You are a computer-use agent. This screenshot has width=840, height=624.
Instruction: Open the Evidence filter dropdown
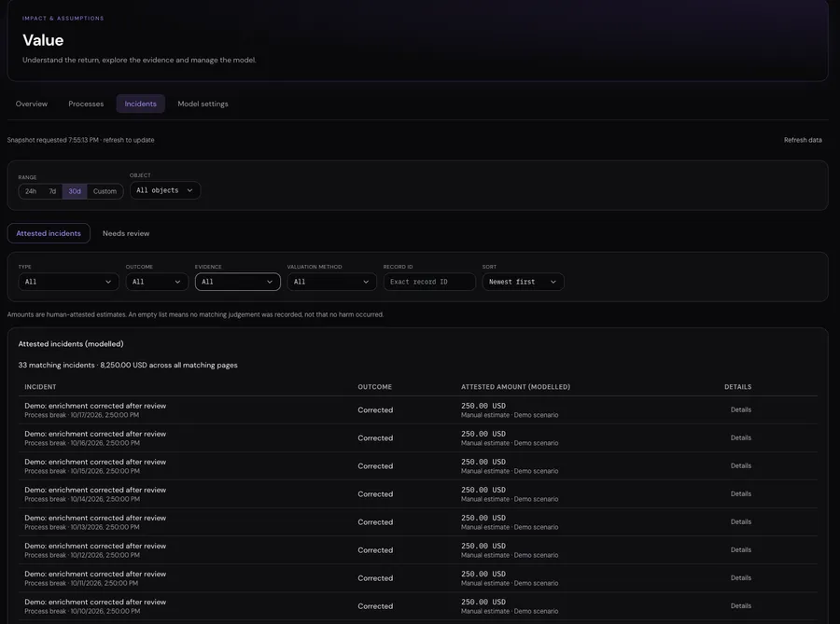(238, 282)
